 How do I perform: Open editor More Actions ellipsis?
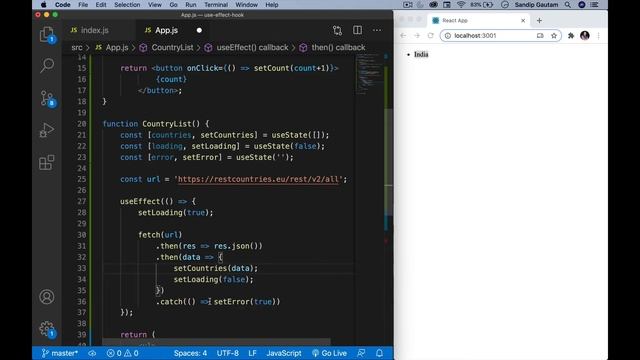point(377,30)
